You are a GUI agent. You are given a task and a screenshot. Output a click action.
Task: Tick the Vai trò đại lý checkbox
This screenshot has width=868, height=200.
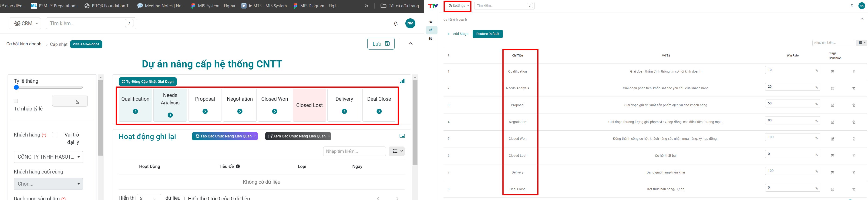(55, 135)
